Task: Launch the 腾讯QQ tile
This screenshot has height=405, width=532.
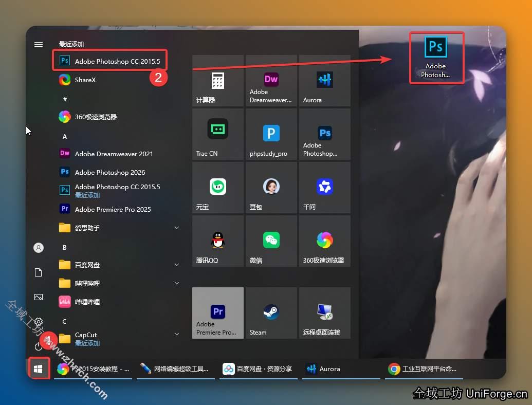Action: click(218, 241)
